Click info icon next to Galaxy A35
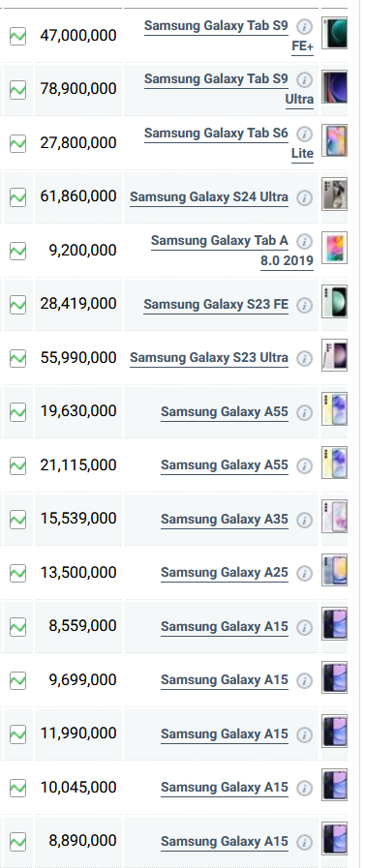365x868 pixels. tap(304, 521)
